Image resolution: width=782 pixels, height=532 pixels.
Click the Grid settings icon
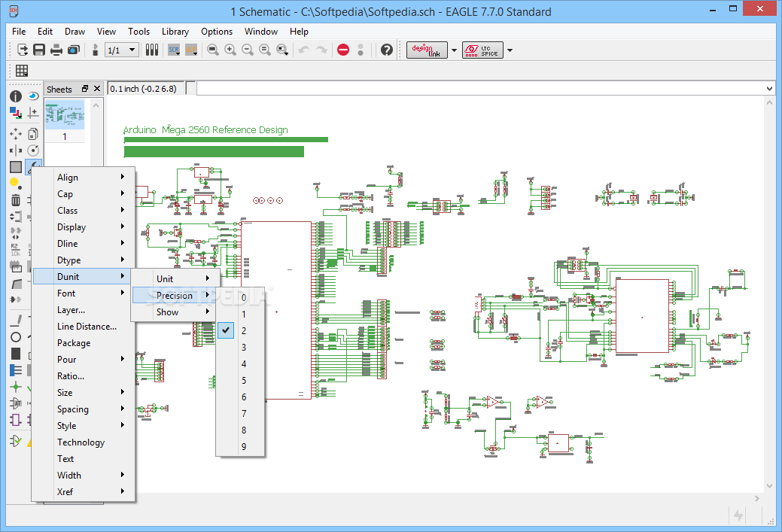tap(22, 71)
